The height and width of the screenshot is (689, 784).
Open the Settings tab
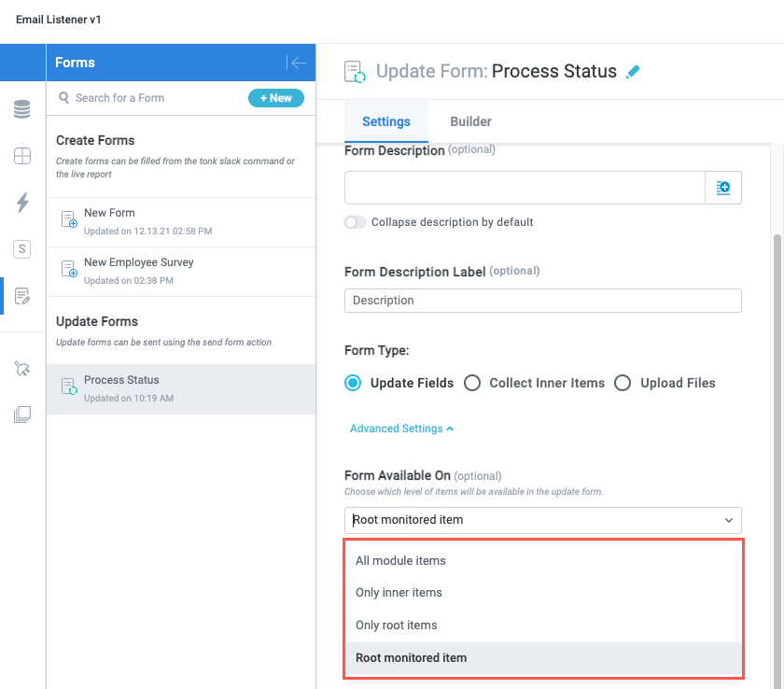386,121
